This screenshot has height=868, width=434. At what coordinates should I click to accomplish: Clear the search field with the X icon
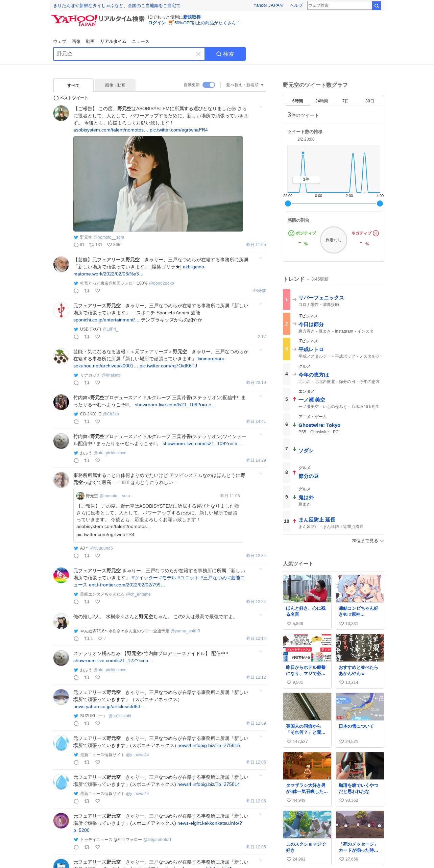coord(198,54)
